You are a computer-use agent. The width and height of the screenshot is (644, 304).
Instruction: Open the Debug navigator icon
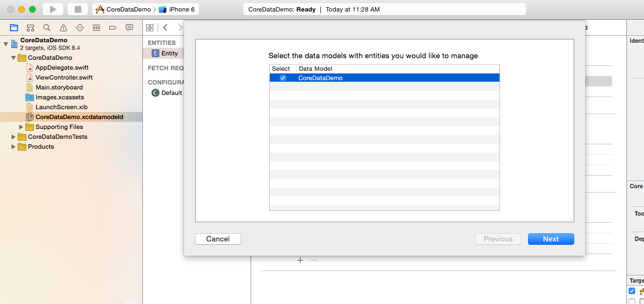tap(97, 27)
